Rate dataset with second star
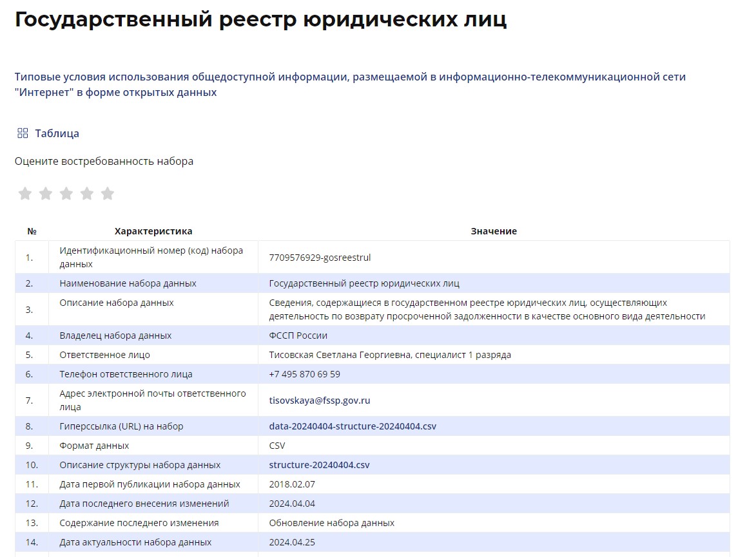The image size is (756, 557). (46, 194)
